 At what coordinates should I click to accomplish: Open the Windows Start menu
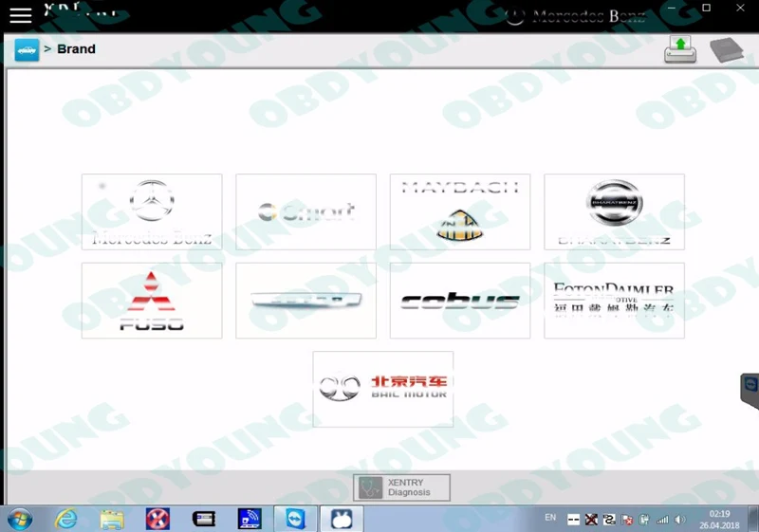(x=20, y=520)
